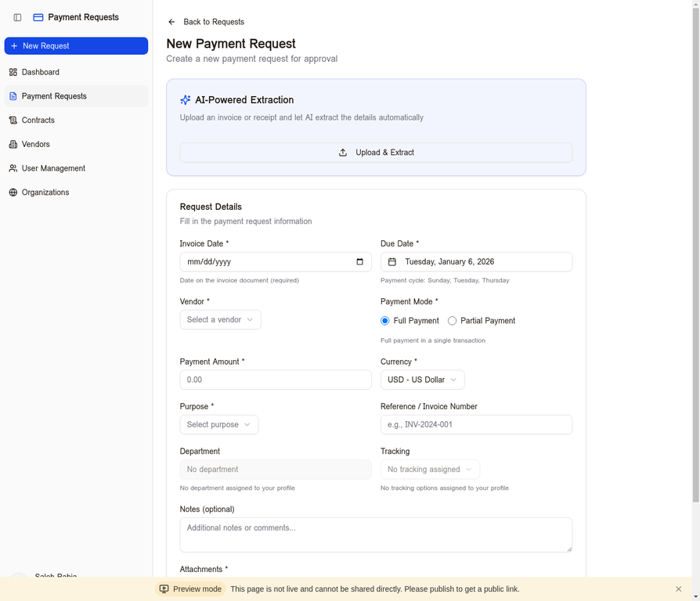Select the Organizations globe icon
700x601 pixels.
coord(13,192)
